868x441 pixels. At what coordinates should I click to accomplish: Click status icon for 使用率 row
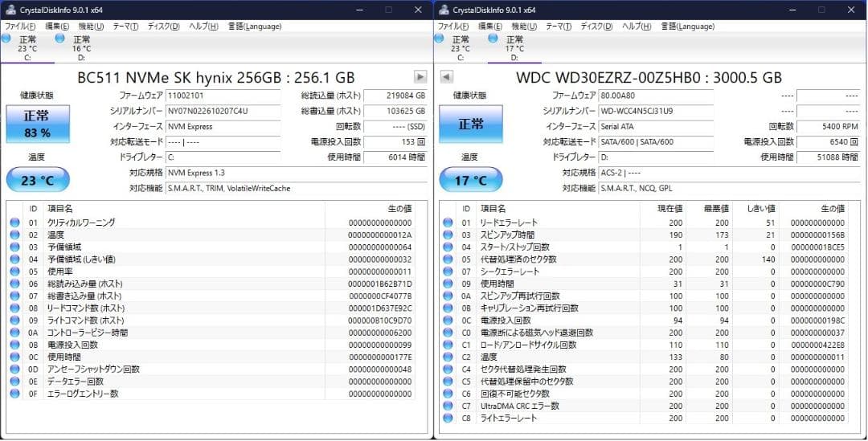point(14,272)
